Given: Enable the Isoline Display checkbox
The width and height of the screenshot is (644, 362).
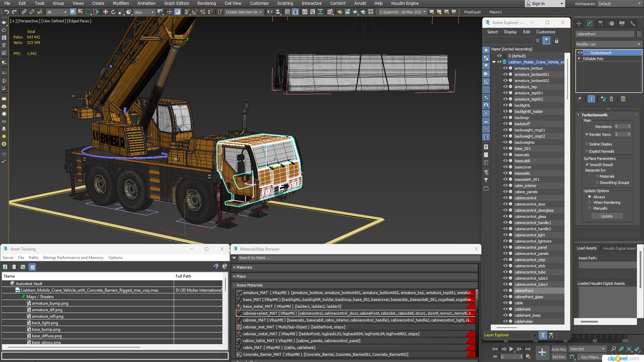Looking at the screenshot, I should pos(587,144).
